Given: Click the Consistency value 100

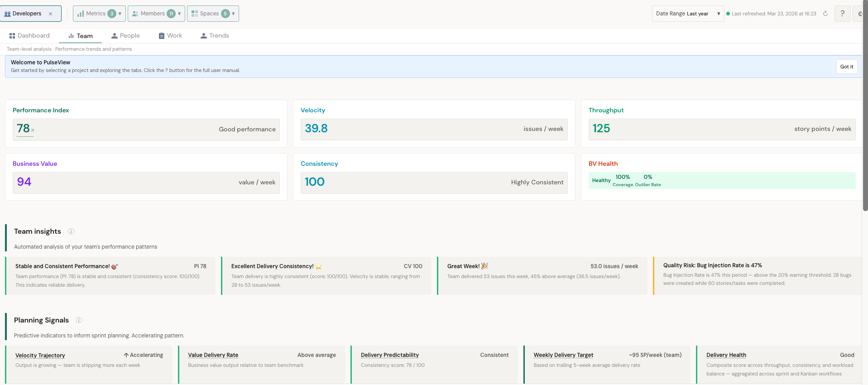Looking at the screenshot, I should coord(315,182).
